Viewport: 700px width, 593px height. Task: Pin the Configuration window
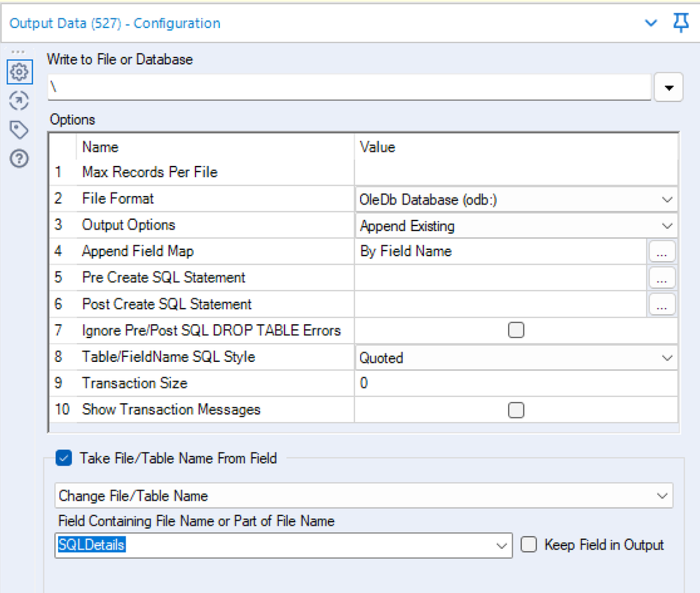click(681, 22)
